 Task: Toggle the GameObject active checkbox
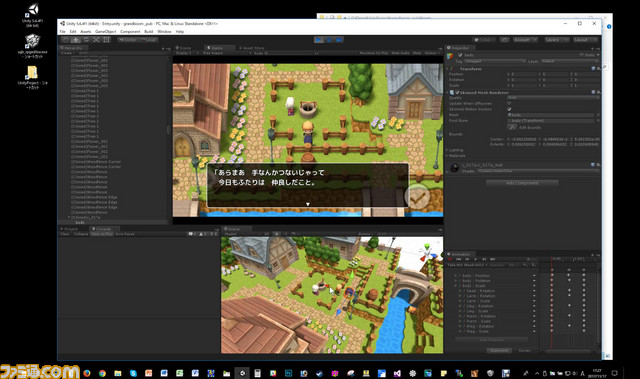[x=460, y=55]
